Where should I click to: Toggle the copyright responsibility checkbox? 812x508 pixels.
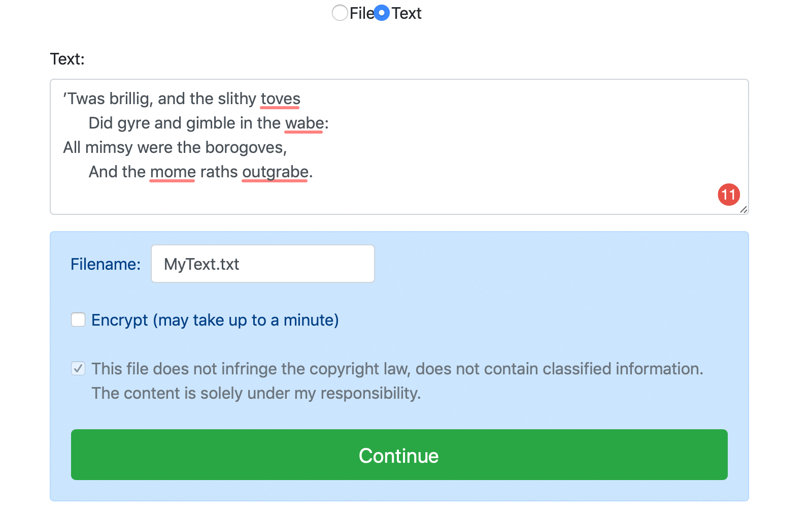click(x=78, y=368)
